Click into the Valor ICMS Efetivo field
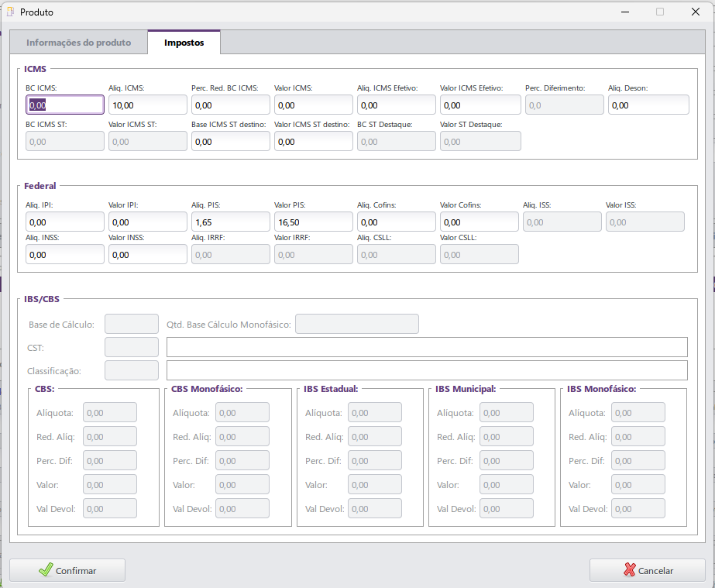The width and height of the screenshot is (715, 588). click(480, 105)
